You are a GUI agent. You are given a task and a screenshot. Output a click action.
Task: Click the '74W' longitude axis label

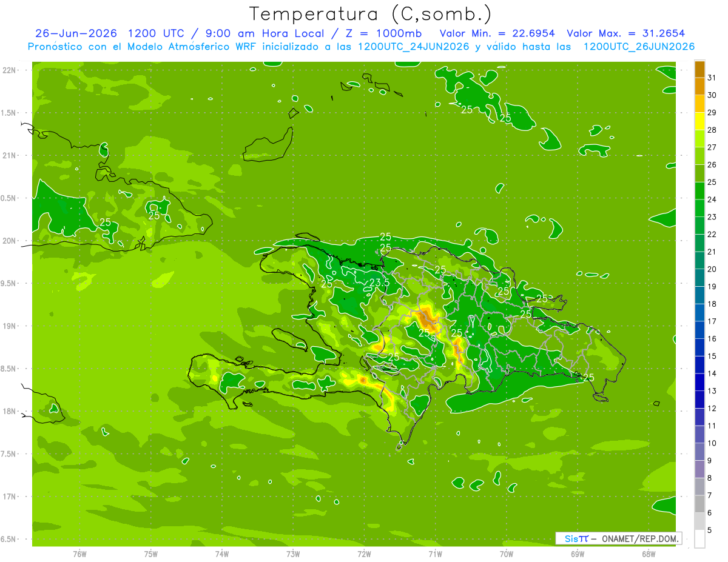(x=222, y=554)
